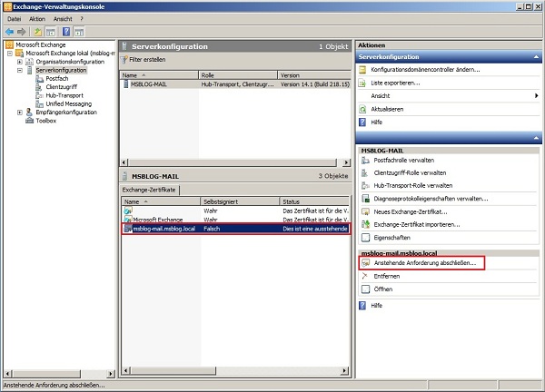Click the Aktualisieren action text
The height and width of the screenshot is (392, 545).
coord(387,110)
